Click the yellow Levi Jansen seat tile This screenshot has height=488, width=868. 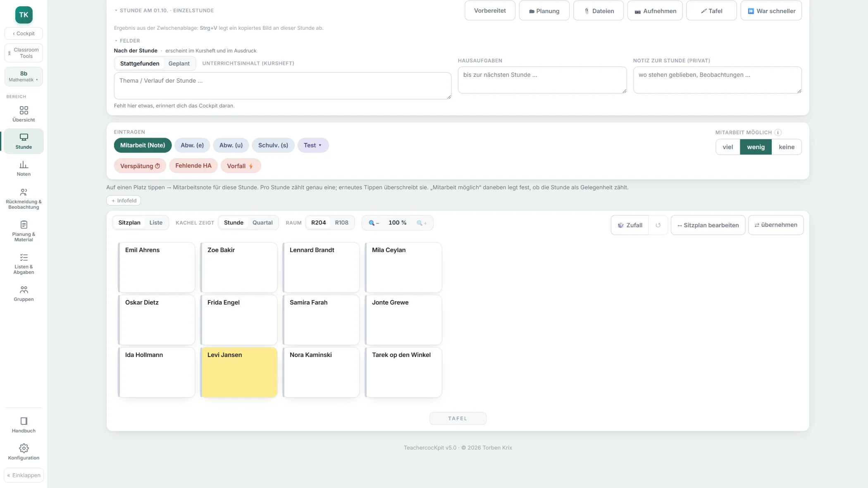pos(239,372)
